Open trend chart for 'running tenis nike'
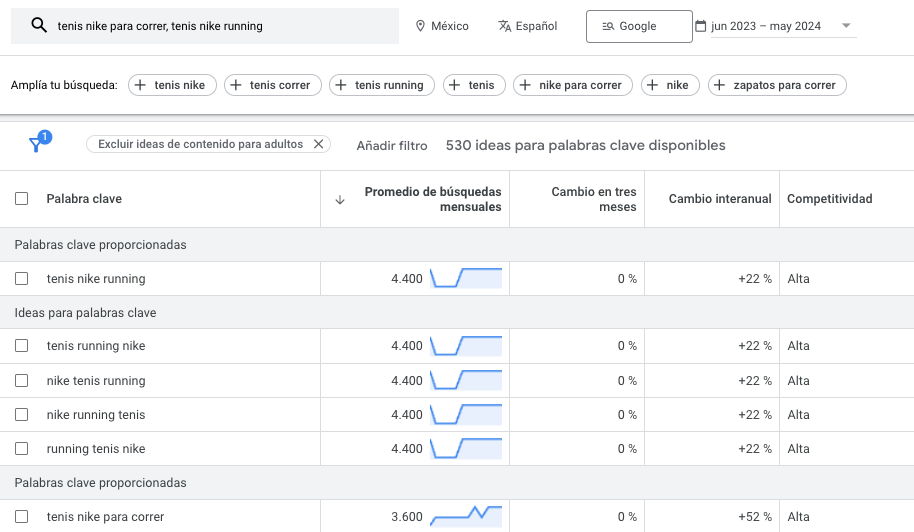 pos(466,448)
